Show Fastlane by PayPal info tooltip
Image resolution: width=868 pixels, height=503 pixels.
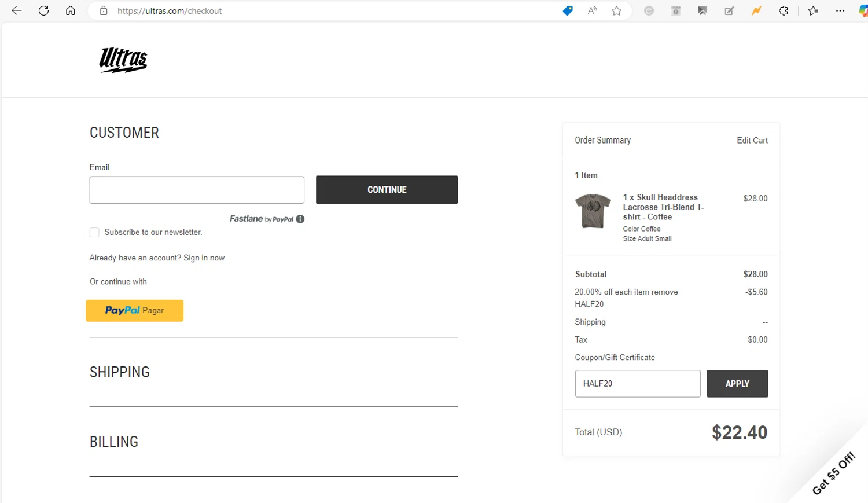click(x=300, y=219)
